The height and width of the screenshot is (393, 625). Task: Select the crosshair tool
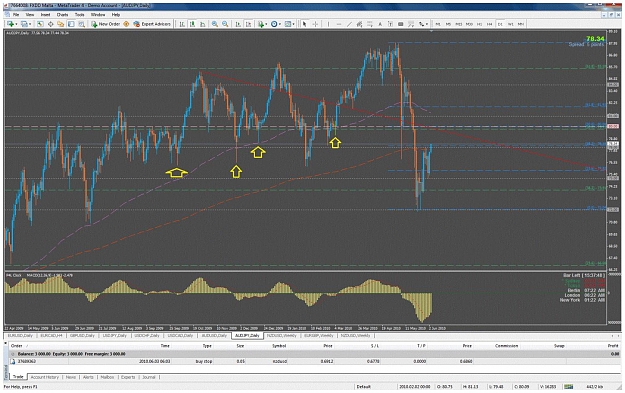[x=315, y=24]
